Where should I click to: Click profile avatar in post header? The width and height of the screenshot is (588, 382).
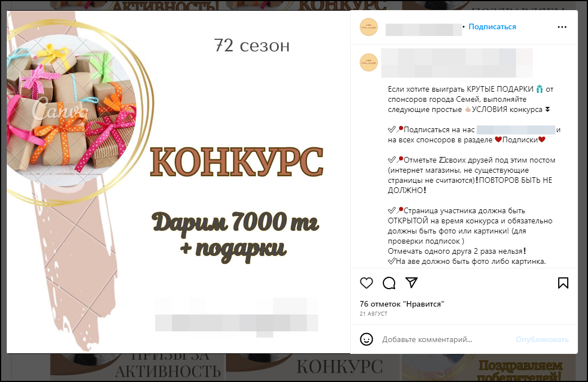point(369,27)
